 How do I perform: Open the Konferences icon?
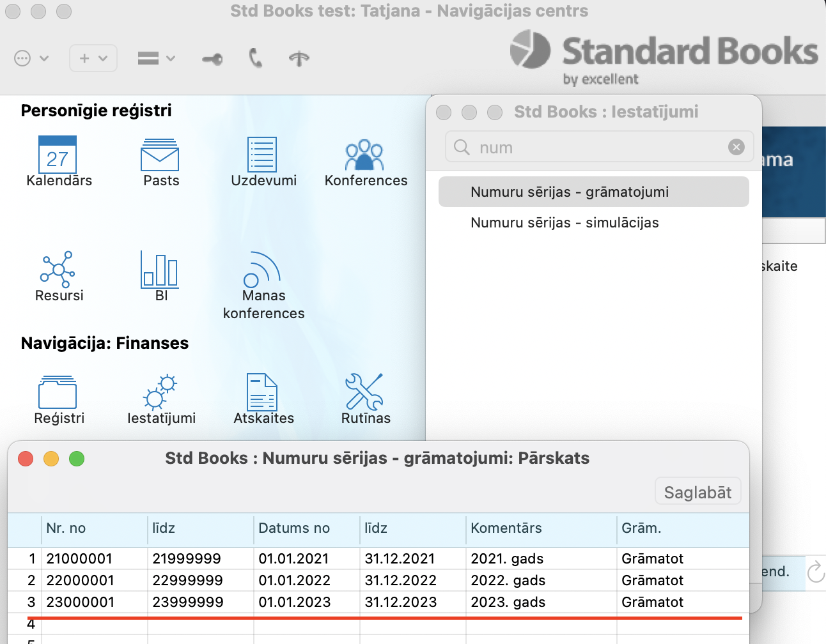(364, 155)
